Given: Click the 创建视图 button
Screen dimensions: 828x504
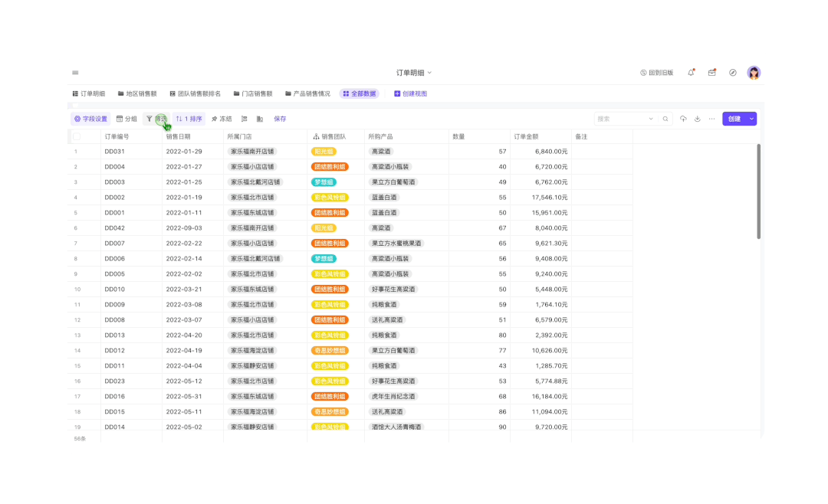Looking at the screenshot, I should tap(410, 94).
